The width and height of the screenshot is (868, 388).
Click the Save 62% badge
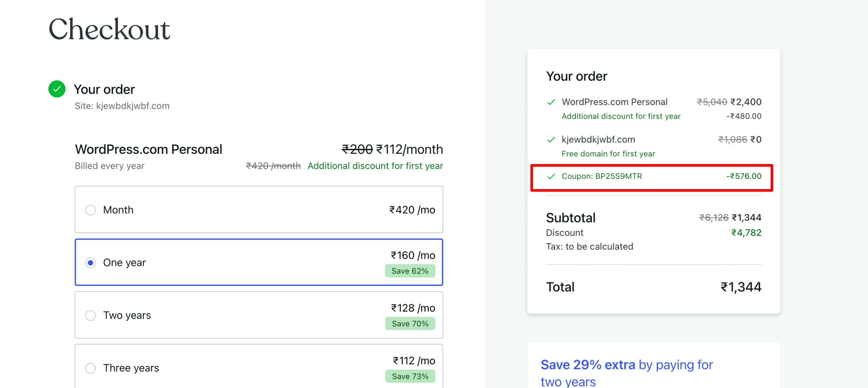(410, 271)
